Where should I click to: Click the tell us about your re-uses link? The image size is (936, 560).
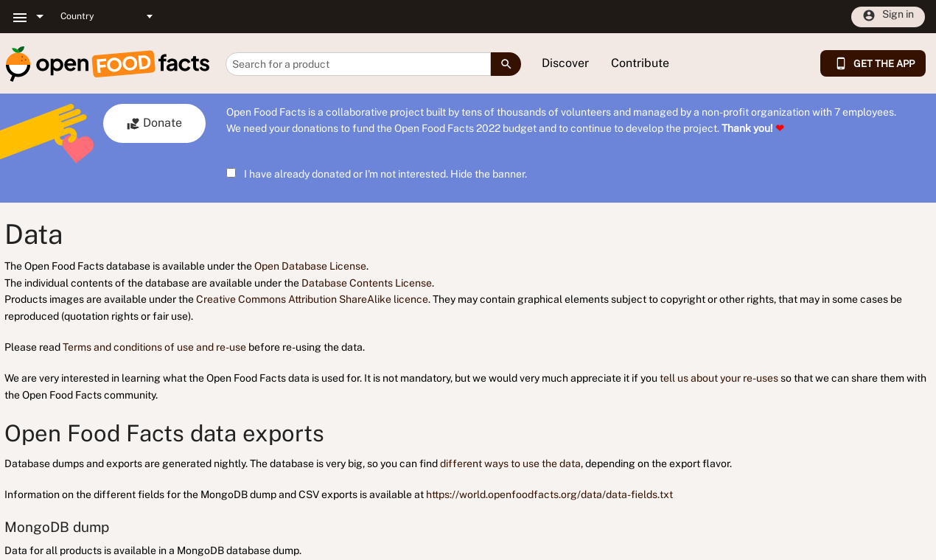[x=719, y=378]
